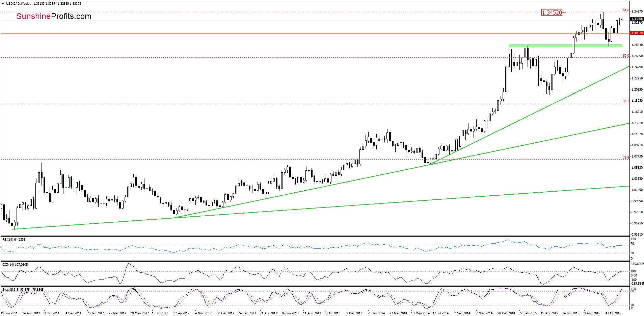Click the small triangle before USDCAD,Weekly
644x316 pixels.
point(3,4)
